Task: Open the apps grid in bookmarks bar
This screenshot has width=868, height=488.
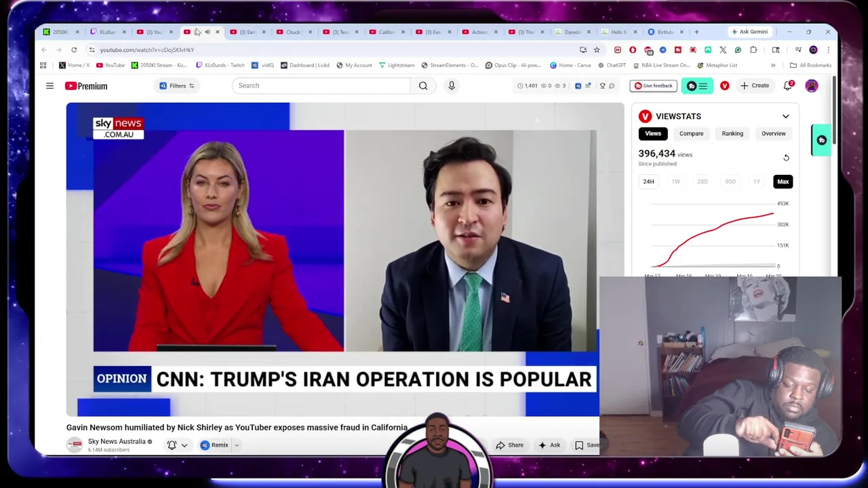Action: [43, 65]
